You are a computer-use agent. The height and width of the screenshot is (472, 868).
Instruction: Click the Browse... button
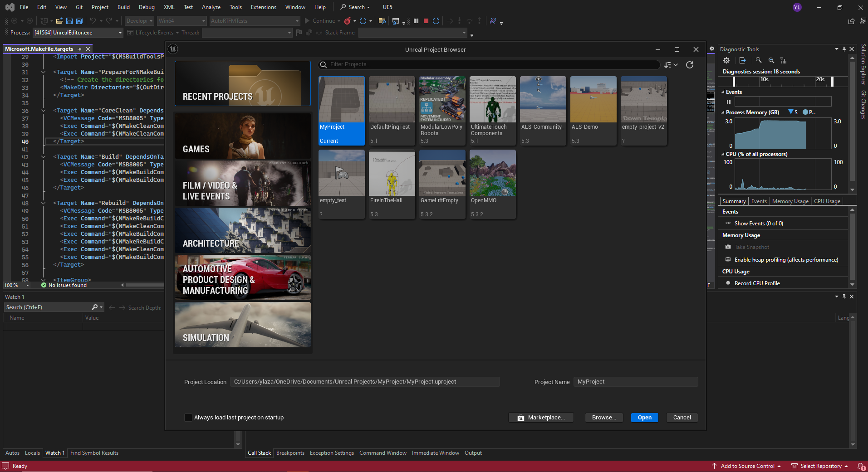point(604,418)
